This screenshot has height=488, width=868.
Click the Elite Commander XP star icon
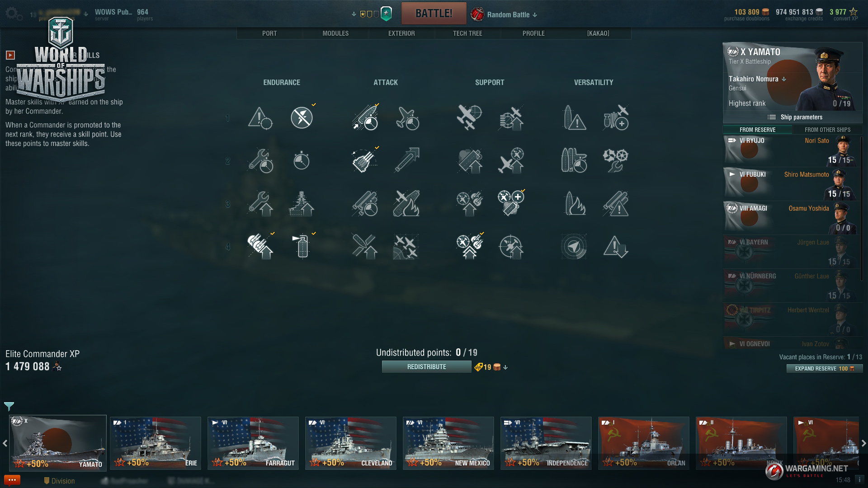click(x=57, y=366)
